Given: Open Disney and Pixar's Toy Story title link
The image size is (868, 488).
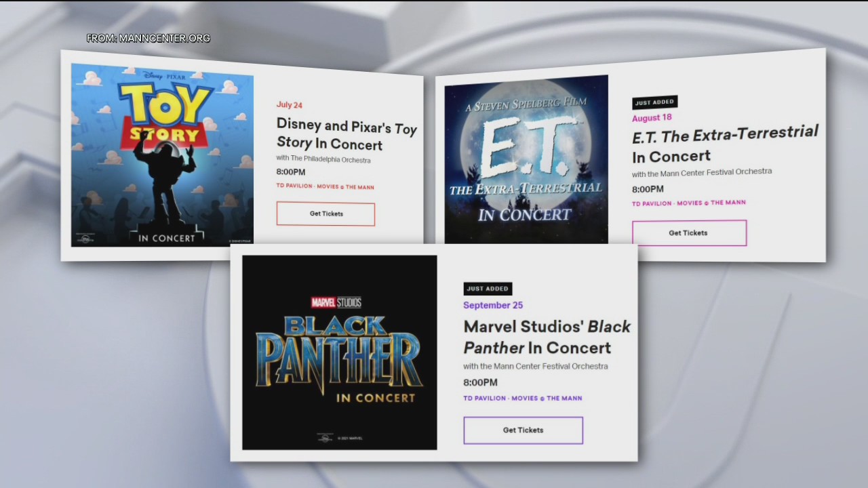Looking at the screenshot, I should 347,134.
